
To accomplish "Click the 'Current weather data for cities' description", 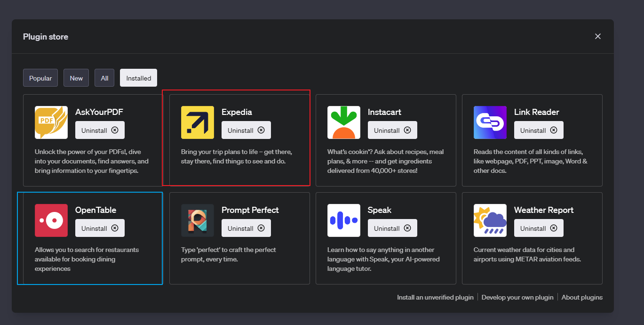I will 527,254.
